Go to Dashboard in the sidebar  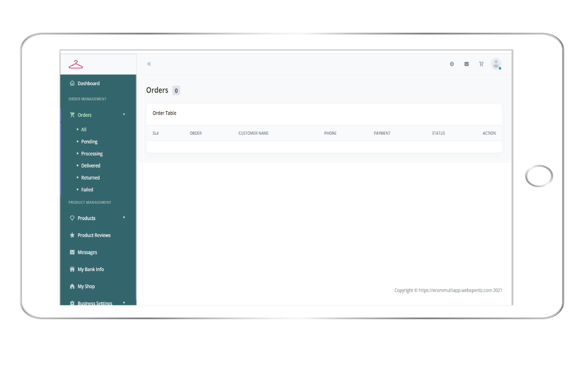click(88, 84)
